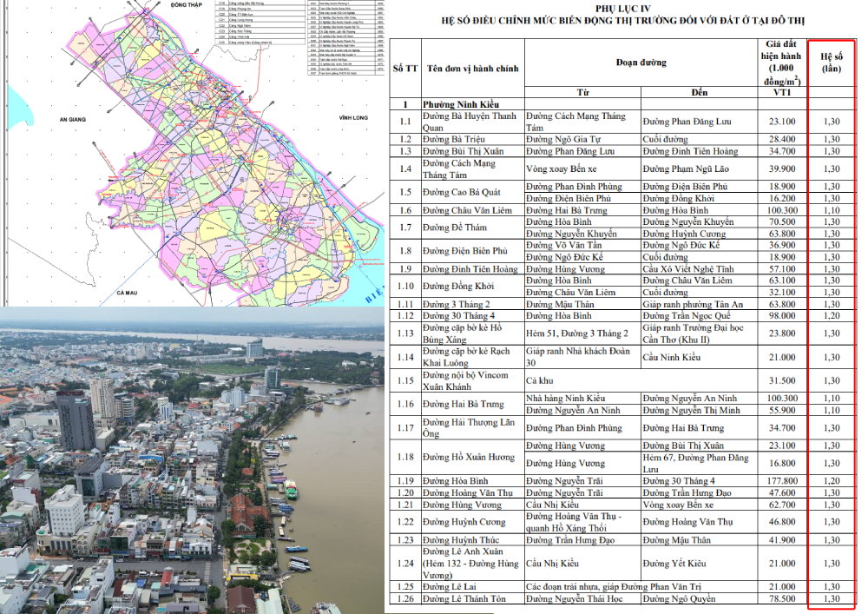
Task: Select the 'VĨNH LONG' label on the map
Action: [x=353, y=117]
